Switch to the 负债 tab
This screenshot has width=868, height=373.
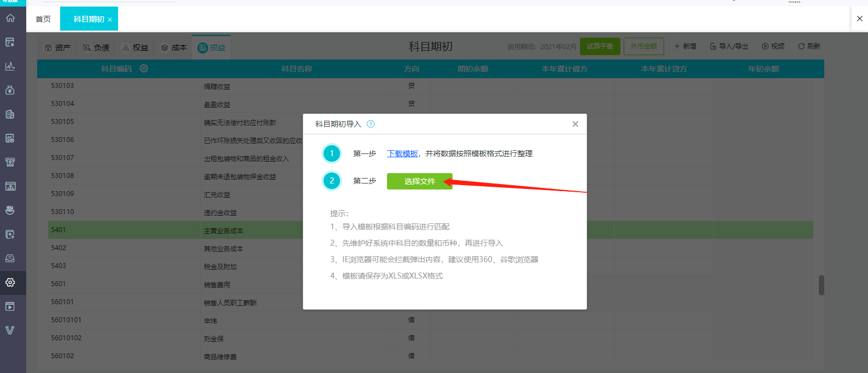[x=96, y=48]
